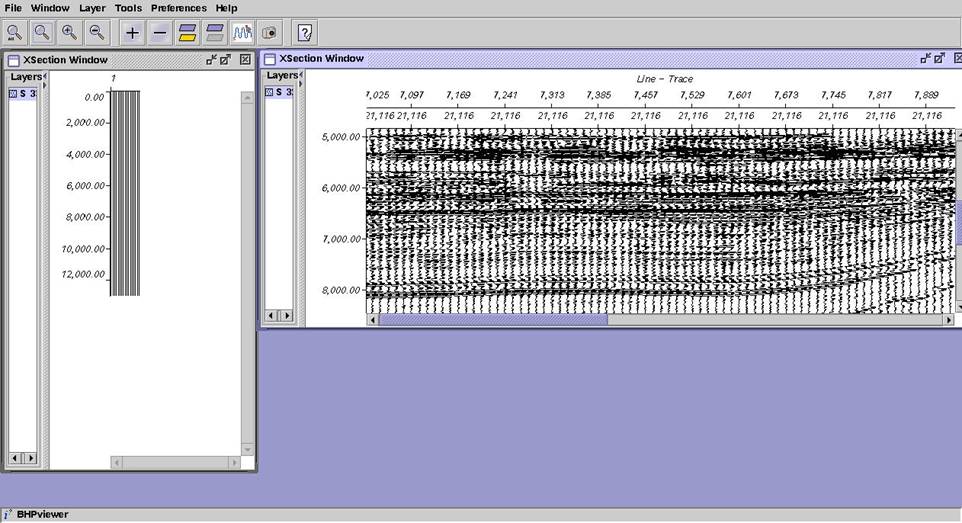Click trace label 7,745 on the axis
The image size is (962, 523).
[833, 95]
